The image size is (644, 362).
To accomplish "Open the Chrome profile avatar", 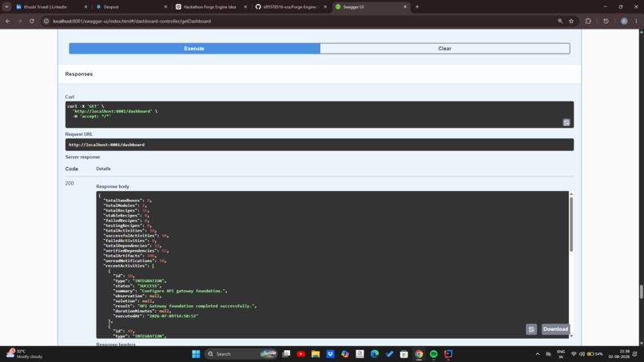I will coord(624,21).
